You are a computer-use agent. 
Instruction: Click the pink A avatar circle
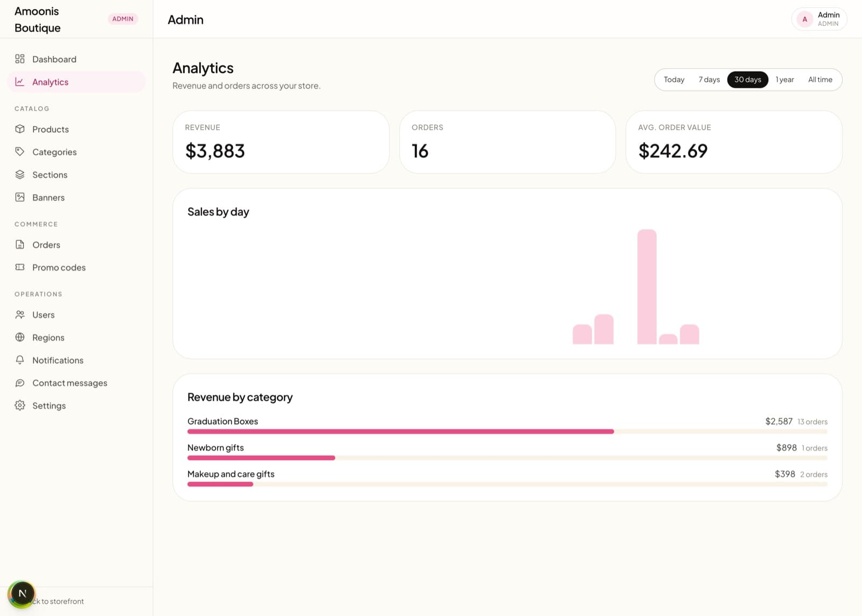[805, 19]
